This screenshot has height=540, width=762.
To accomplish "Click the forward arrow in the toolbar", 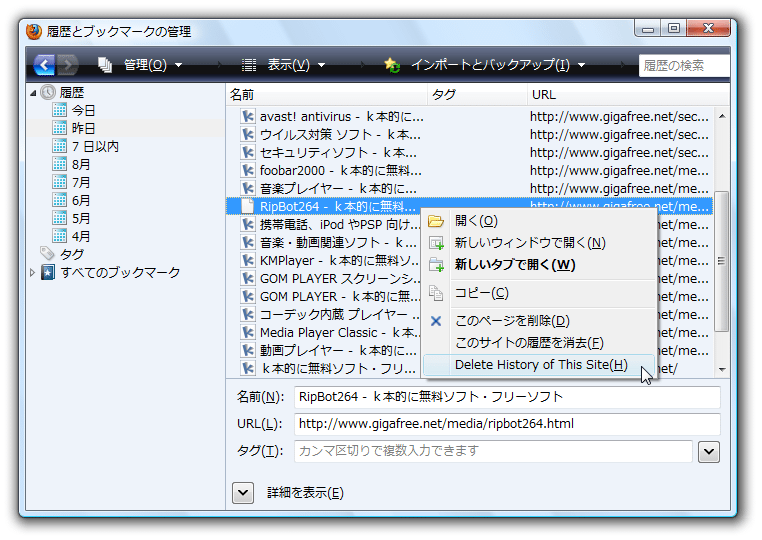I will point(68,65).
